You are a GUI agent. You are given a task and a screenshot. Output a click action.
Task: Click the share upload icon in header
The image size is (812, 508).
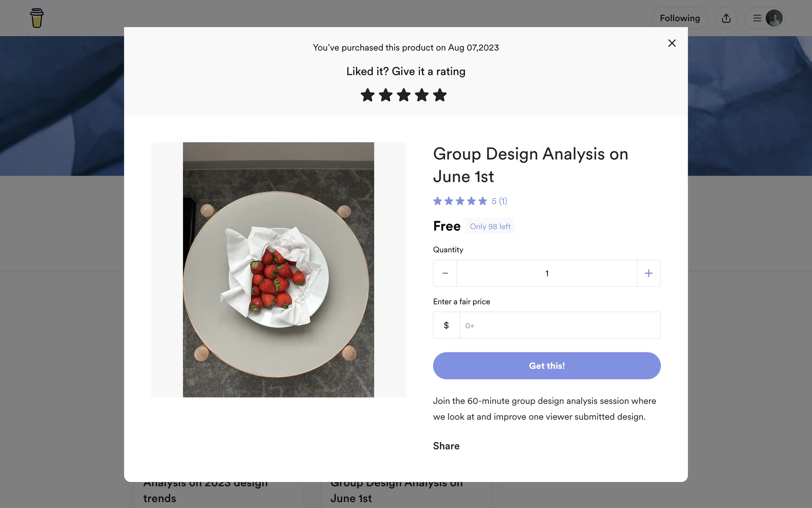tap(726, 18)
